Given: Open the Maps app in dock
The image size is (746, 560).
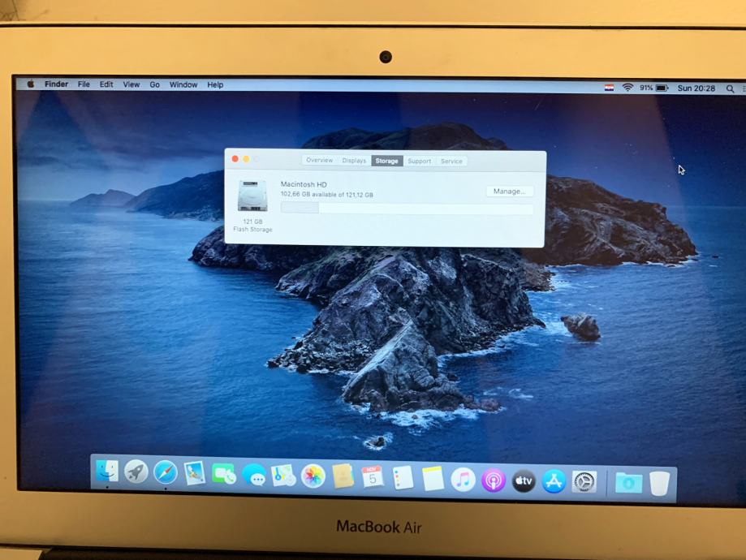Looking at the screenshot, I should (283, 476).
